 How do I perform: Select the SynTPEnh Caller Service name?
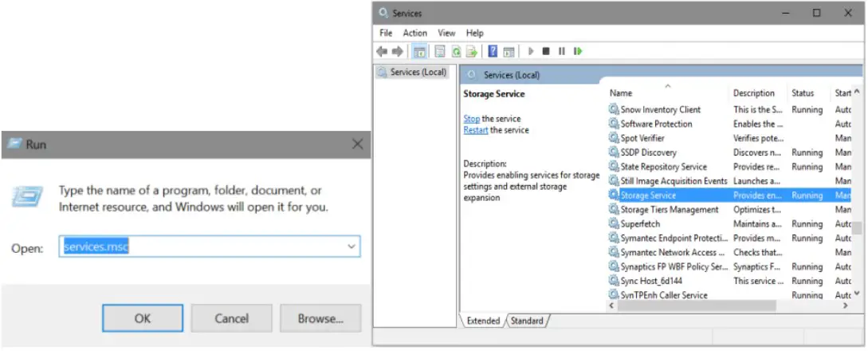point(664,295)
